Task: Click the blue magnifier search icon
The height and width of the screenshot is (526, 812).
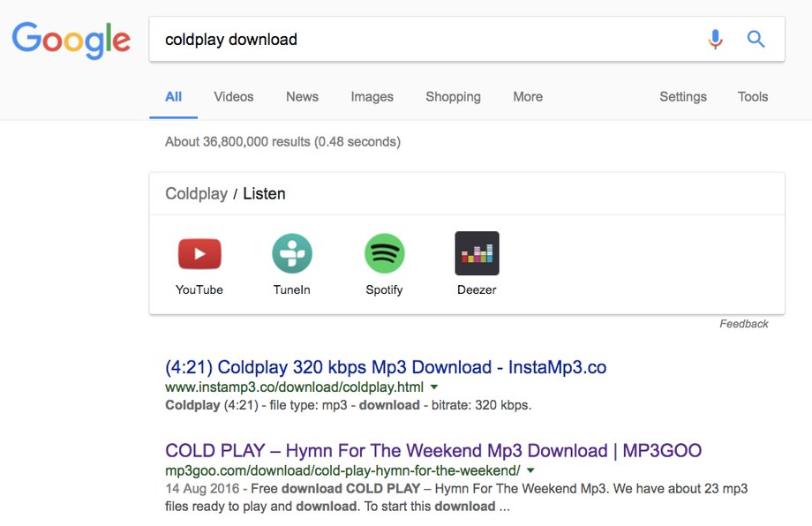Action: 756,39
